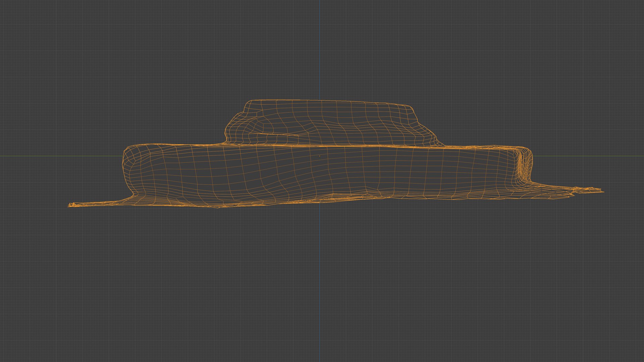This screenshot has height=362, width=644.
Task: Click the sloped right end of upper mesh section
Action: pyautogui.click(x=426, y=129)
